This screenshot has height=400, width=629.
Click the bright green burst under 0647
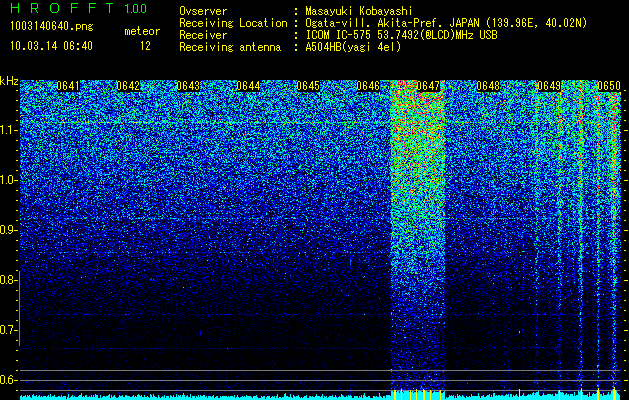(x=418, y=235)
